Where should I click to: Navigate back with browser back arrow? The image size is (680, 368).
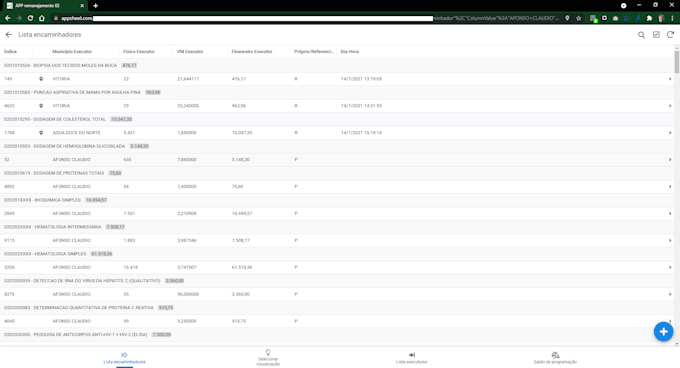pyautogui.click(x=7, y=18)
